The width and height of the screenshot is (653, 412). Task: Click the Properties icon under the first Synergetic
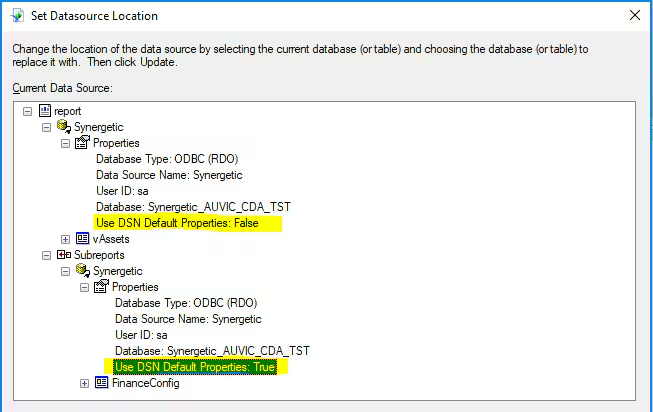(82, 142)
